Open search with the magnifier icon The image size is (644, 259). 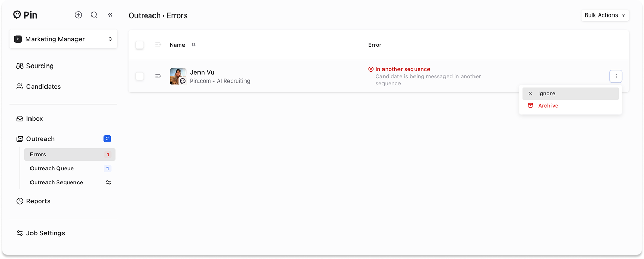(94, 15)
